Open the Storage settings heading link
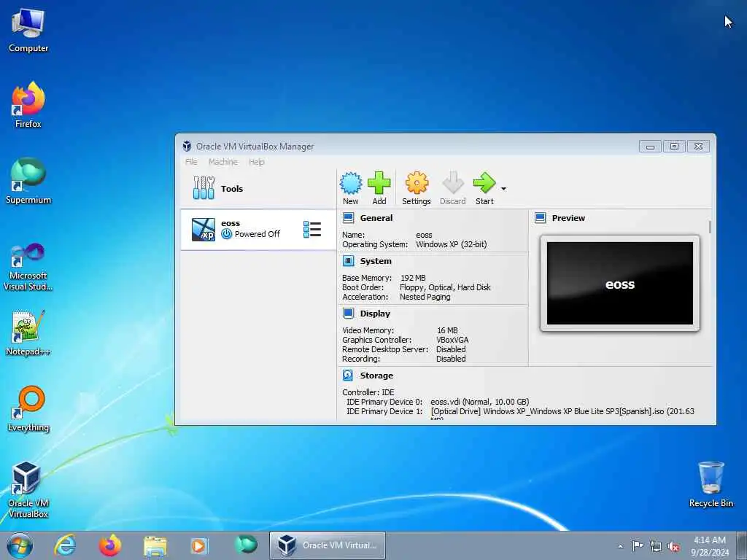 point(376,376)
